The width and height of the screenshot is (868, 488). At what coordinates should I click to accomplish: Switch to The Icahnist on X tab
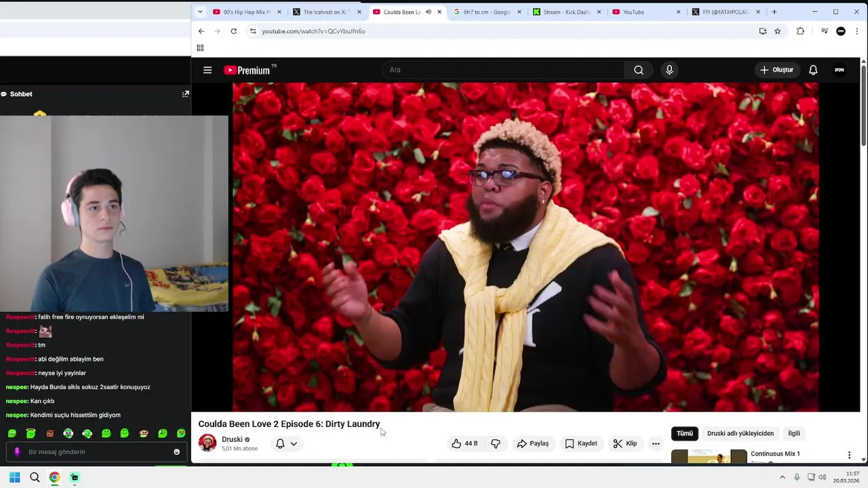click(x=327, y=12)
